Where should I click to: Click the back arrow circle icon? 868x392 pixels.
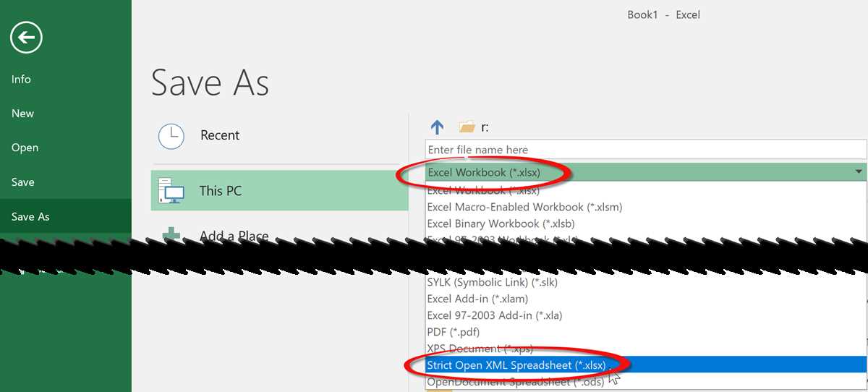pyautogui.click(x=26, y=38)
